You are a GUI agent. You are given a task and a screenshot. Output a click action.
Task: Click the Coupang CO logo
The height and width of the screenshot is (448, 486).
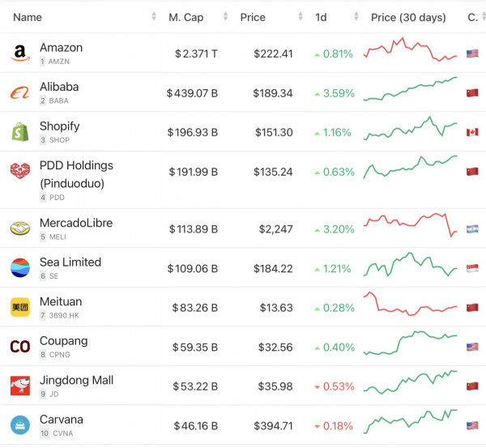point(19,347)
